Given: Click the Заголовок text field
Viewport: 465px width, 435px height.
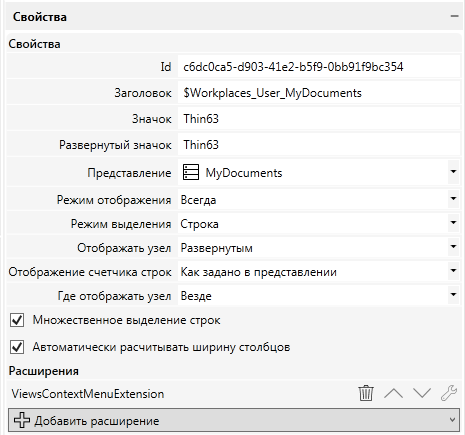Looking at the screenshot, I should click(x=319, y=93).
